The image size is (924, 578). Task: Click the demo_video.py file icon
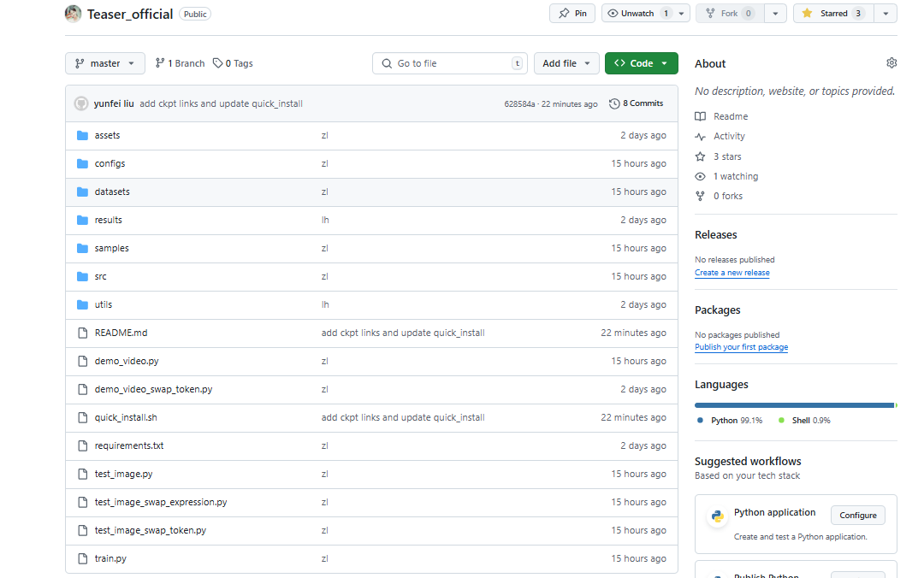pos(82,361)
